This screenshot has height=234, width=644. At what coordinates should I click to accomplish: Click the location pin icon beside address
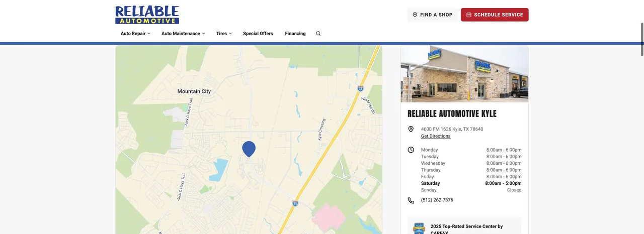411,129
